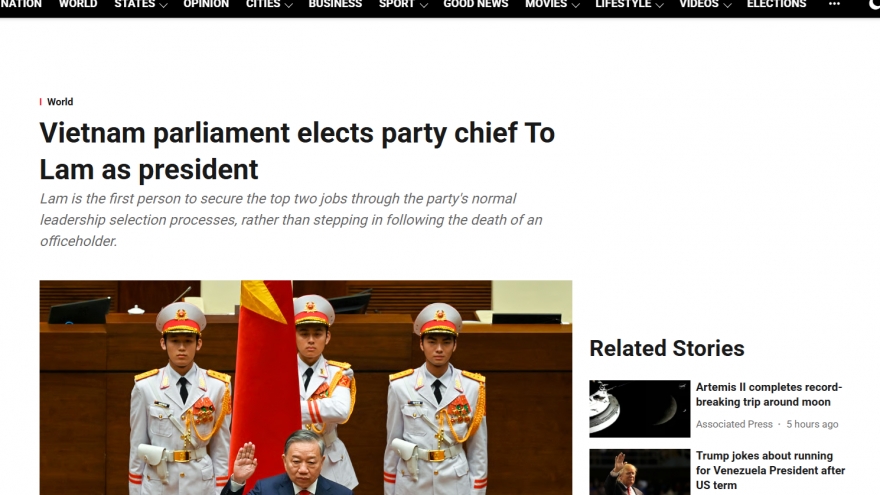Click the Trump waving thumbnail
Viewport: 880px width, 495px height.
640,472
